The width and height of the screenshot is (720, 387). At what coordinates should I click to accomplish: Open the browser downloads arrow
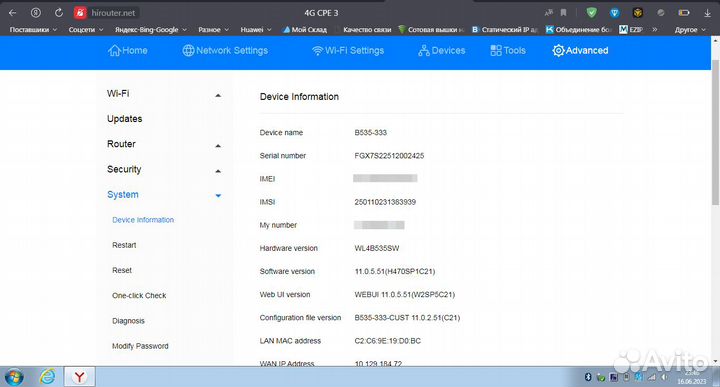click(x=707, y=13)
